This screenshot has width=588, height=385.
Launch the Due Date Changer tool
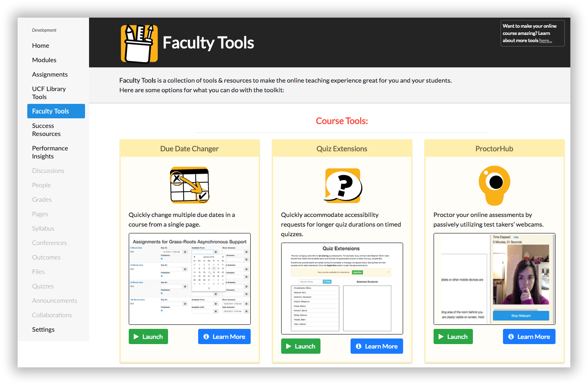[148, 337]
